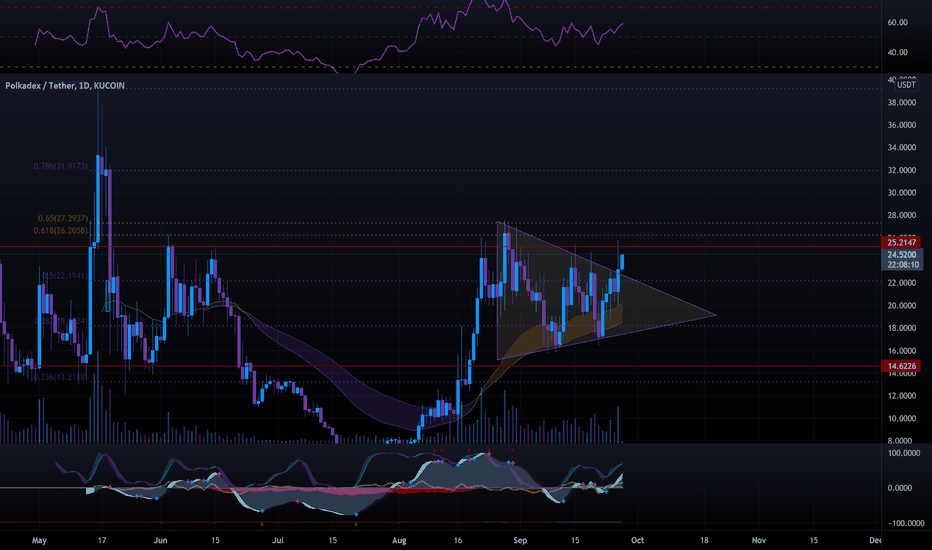Click the 16 date label on the time axis
The width and height of the screenshot is (932, 550).
[458, 540]
